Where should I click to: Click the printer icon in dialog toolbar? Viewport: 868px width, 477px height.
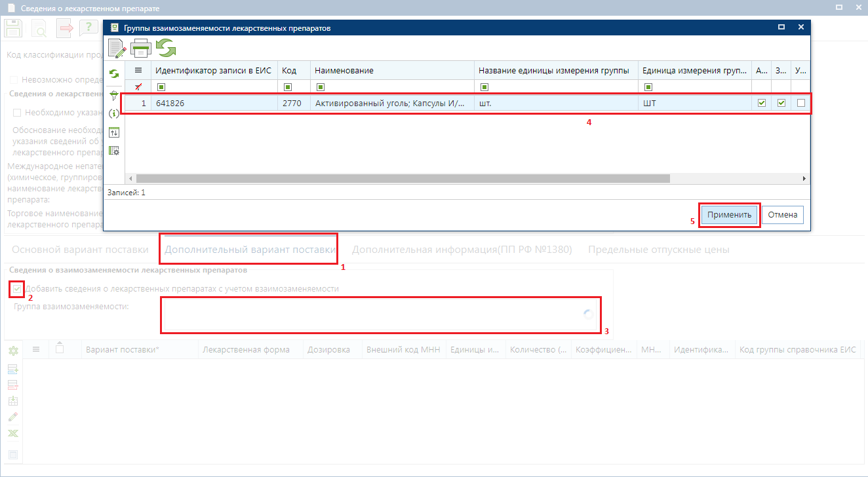[x=141, y=48]
